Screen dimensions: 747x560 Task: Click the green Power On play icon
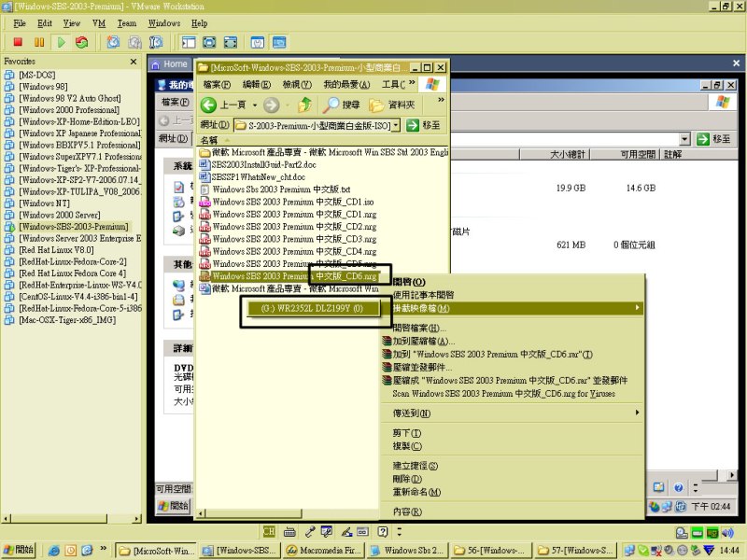click(61, 42)
